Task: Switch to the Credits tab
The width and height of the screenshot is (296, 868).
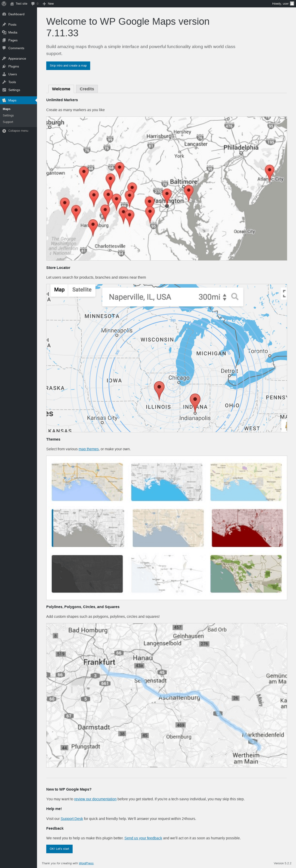Action: [x=87, y=89]
